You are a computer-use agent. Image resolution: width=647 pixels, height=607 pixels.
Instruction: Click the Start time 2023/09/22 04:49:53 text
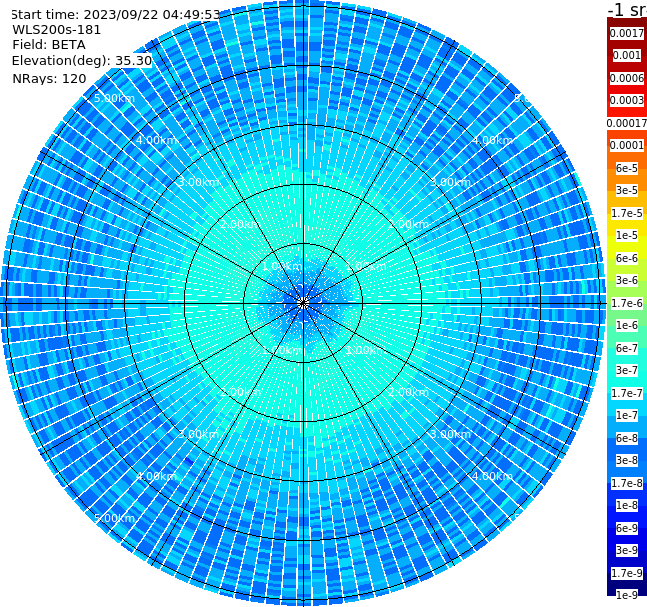point(115,15)
